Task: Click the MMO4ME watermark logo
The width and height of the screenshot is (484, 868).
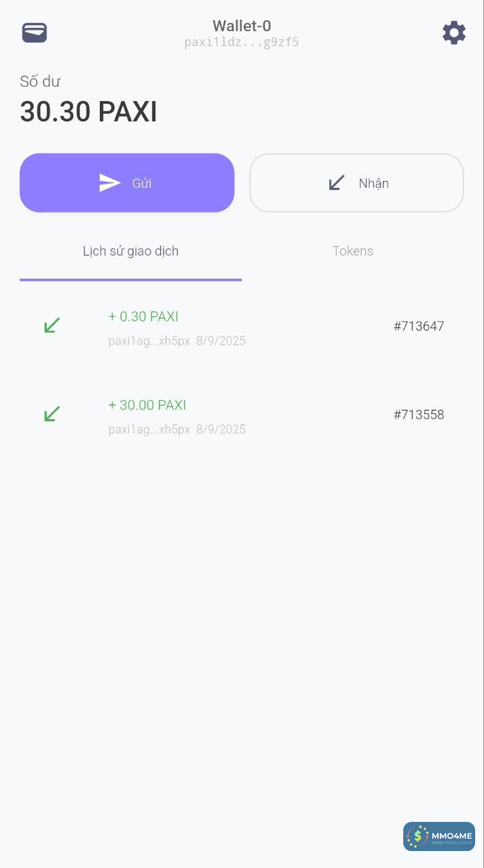Action: click(439, 836)
